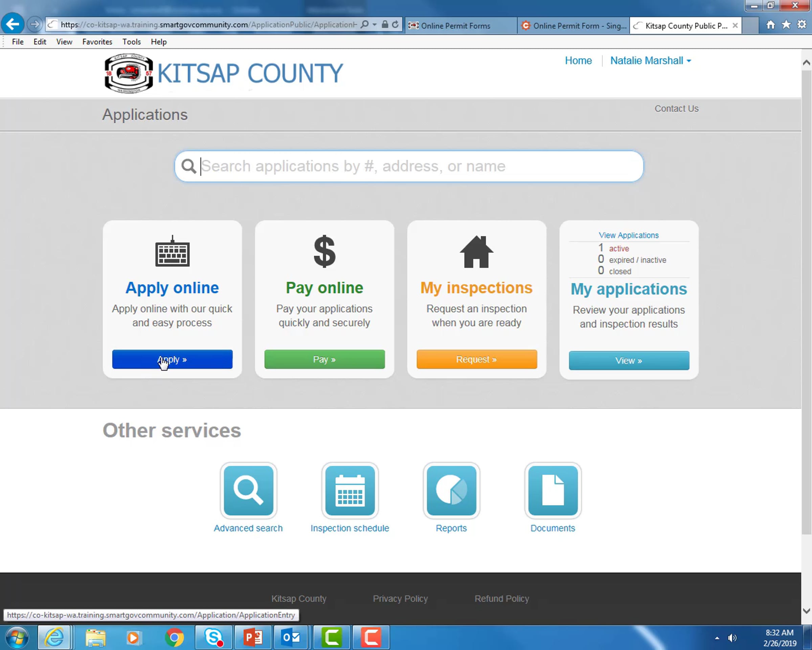Click the browser home icon
This screenshot has height=650, width=812.
[x=771, y=25]
